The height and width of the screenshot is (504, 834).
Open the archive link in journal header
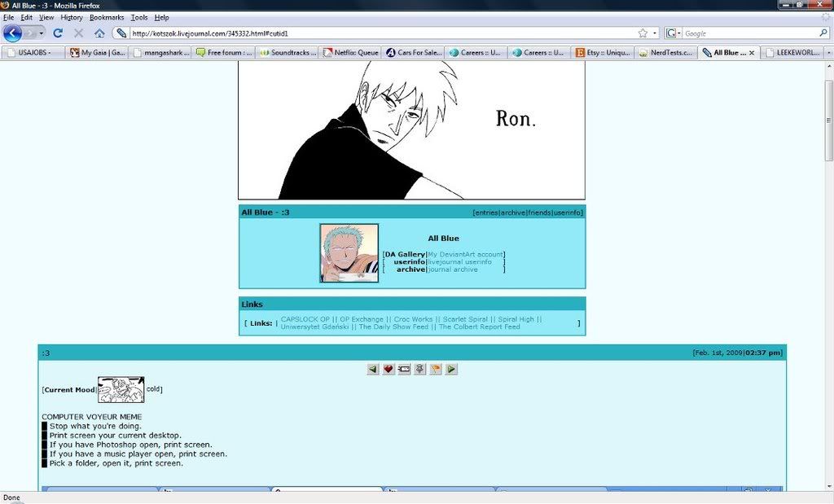click(x=513, y=213)
